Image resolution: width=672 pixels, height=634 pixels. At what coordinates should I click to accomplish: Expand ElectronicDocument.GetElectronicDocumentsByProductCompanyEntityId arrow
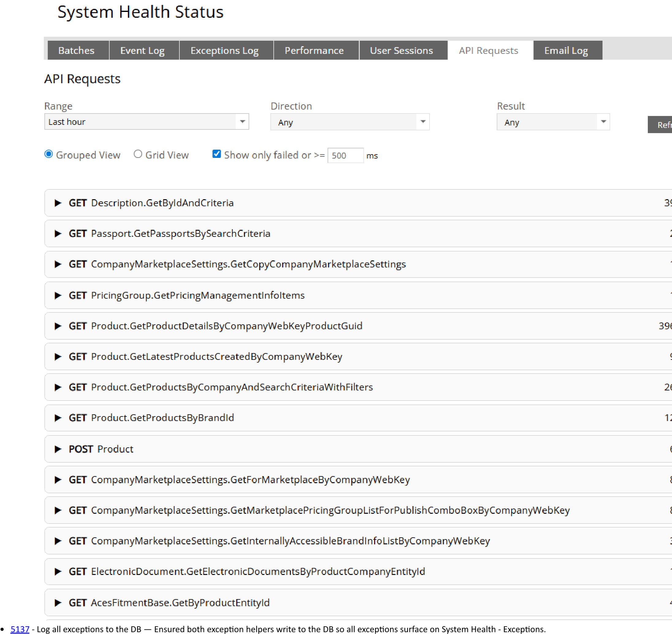(58, 572)
